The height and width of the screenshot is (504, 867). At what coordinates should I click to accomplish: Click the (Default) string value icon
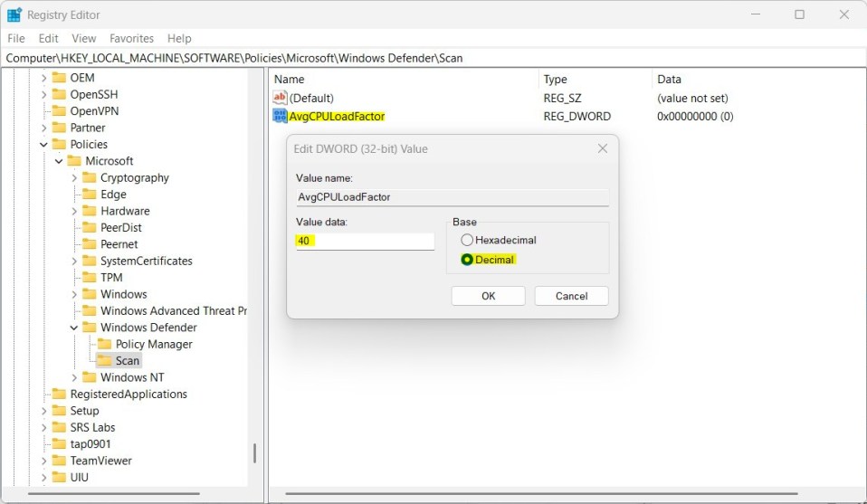tap(280, 98)
